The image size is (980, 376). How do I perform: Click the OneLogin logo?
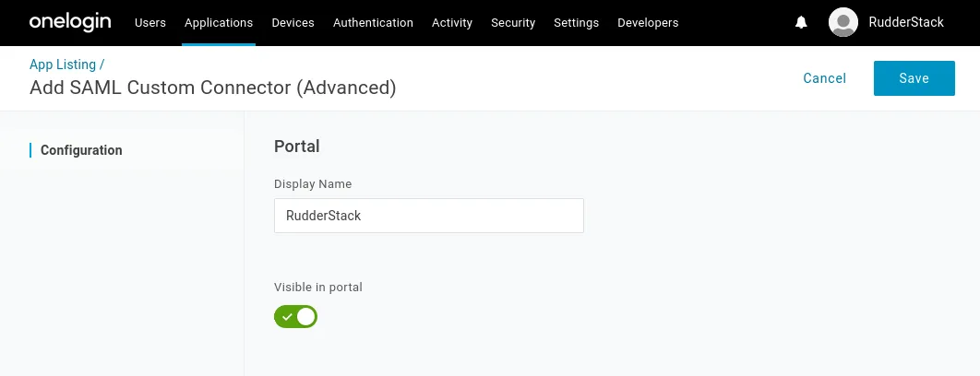[70, 22]
